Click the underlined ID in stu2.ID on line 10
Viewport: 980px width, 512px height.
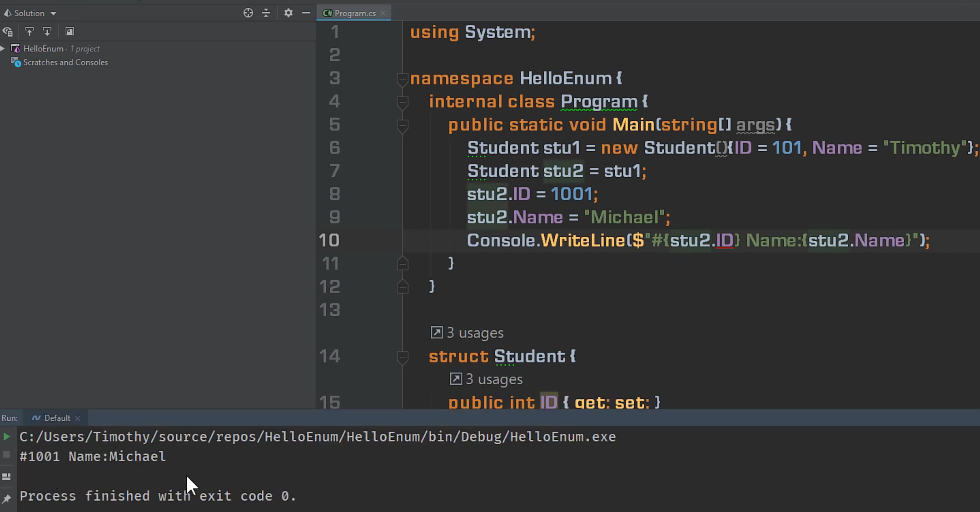coord(725,240)
